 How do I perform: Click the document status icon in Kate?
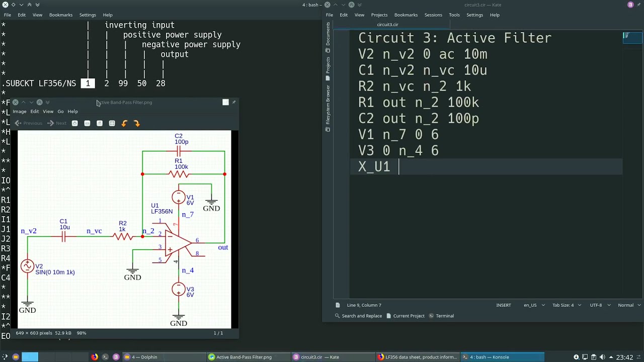(x=338, y=305)
